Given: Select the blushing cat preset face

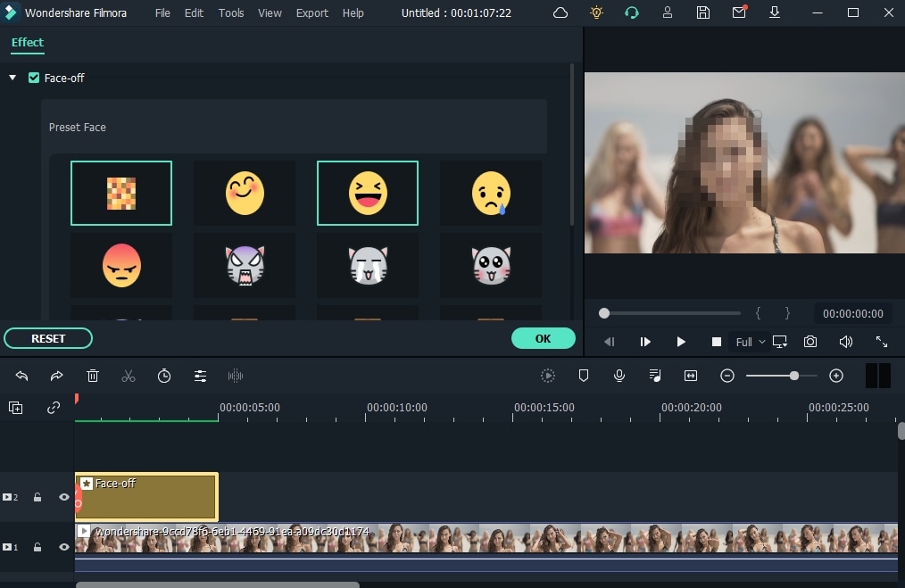Looking at the screenshot, I should coord(491,265).
